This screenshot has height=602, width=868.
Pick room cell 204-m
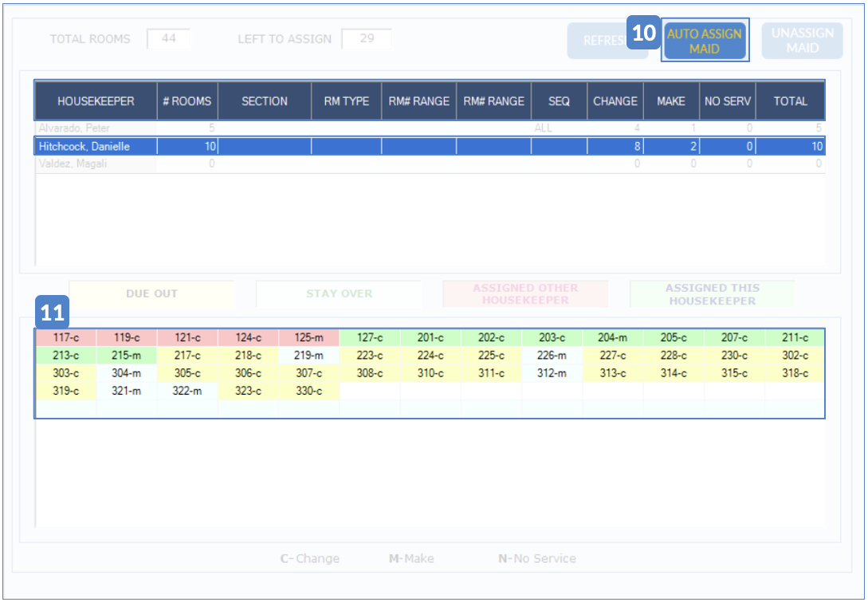point(612,338)
